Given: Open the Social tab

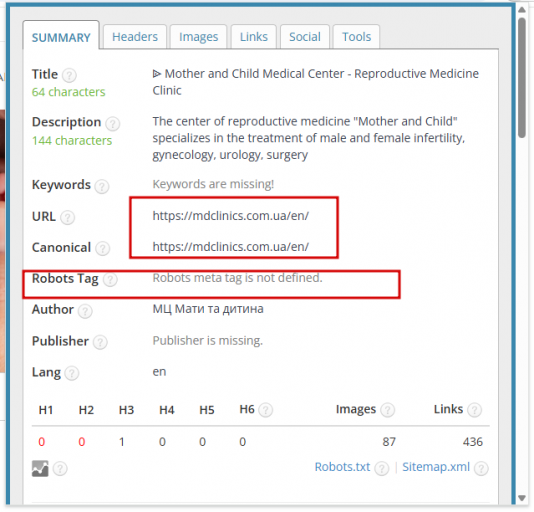Looking at the screenshot, I should (x=305, y=37).
